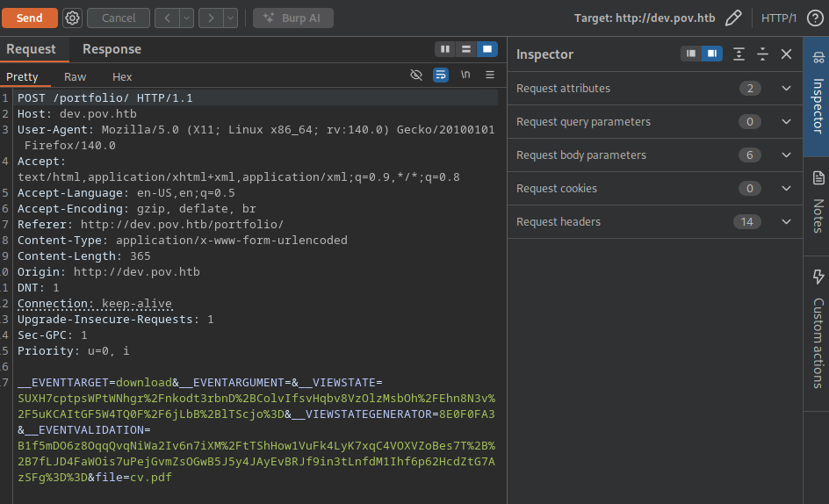This screenshot has width=829, height=504.
Task: Edit target with the pencil icon
Action: click(733, 18)
